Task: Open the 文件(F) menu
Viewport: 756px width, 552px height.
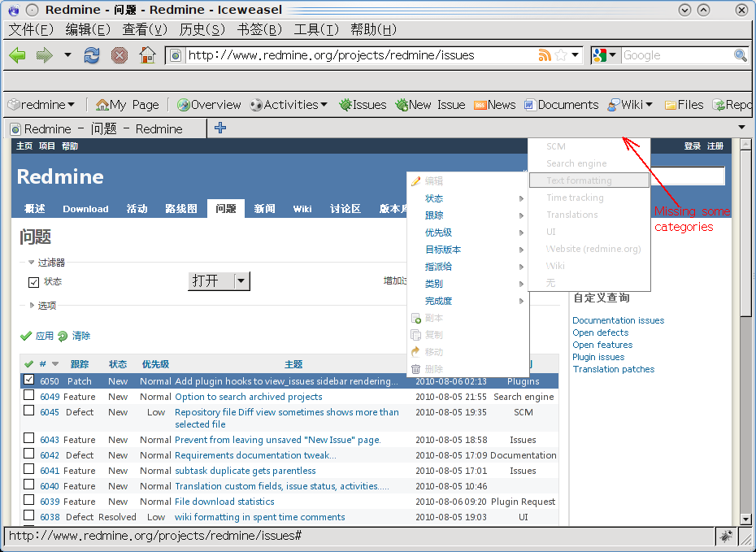Action: (x=31, y=30)
